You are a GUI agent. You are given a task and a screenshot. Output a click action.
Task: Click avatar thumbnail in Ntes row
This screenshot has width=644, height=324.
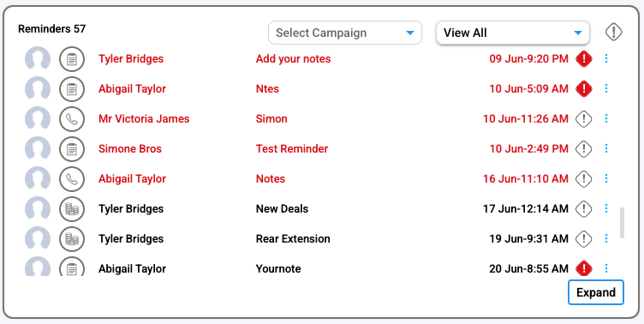point(38,89)
